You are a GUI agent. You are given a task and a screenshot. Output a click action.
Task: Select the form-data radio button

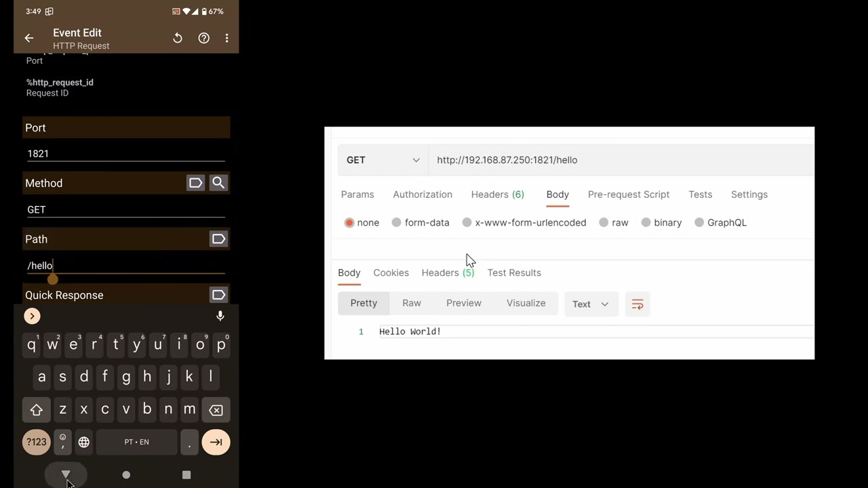point(397,222)
